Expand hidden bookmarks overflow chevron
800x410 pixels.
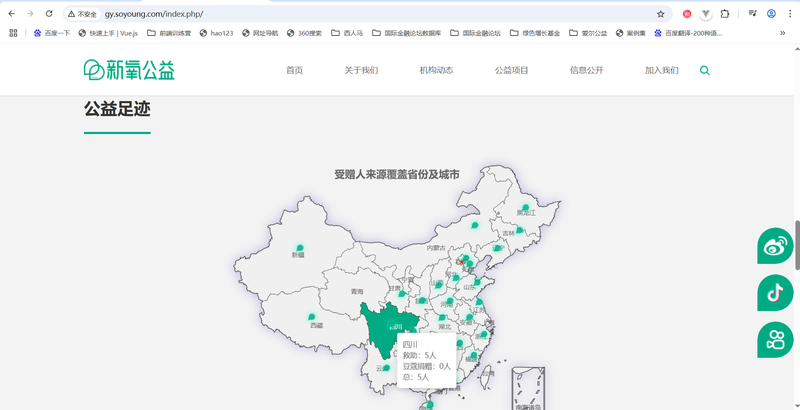pyautogui.click(x=782, y=33)
